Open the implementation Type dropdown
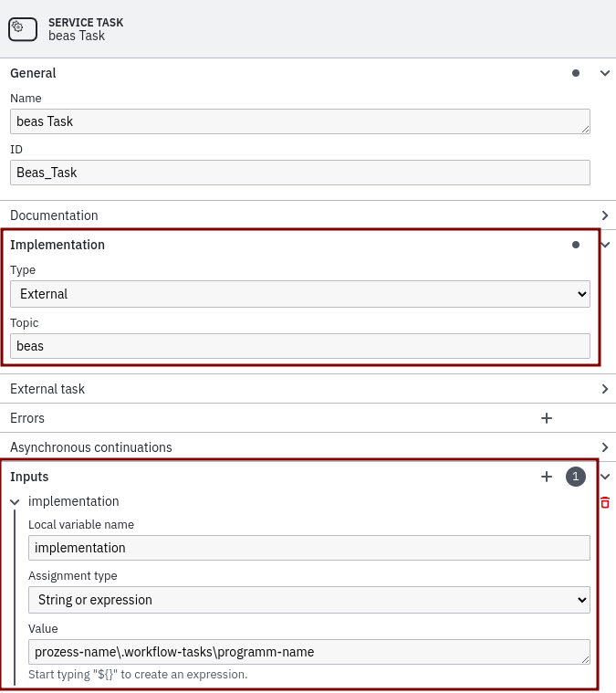 point(300,294)
